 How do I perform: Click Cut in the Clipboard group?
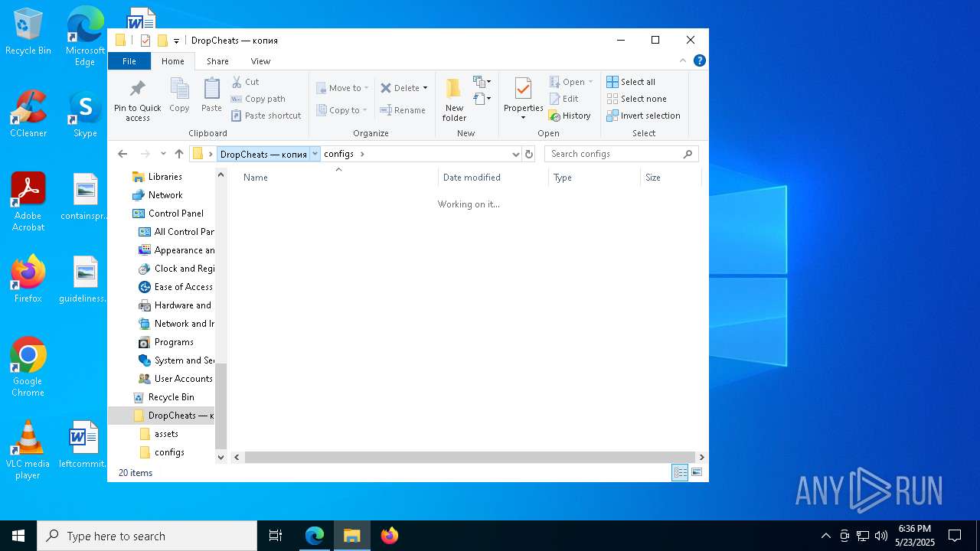tap(246, 82)
